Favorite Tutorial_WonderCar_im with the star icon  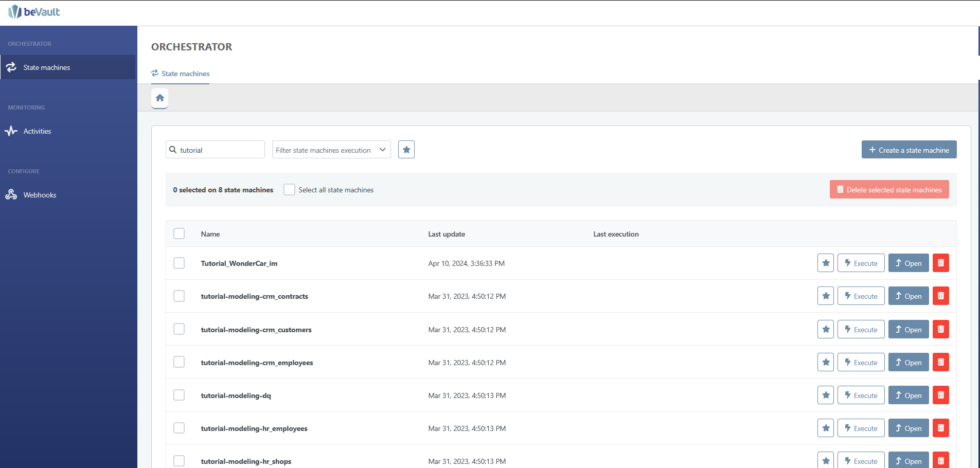coord(825,263)
